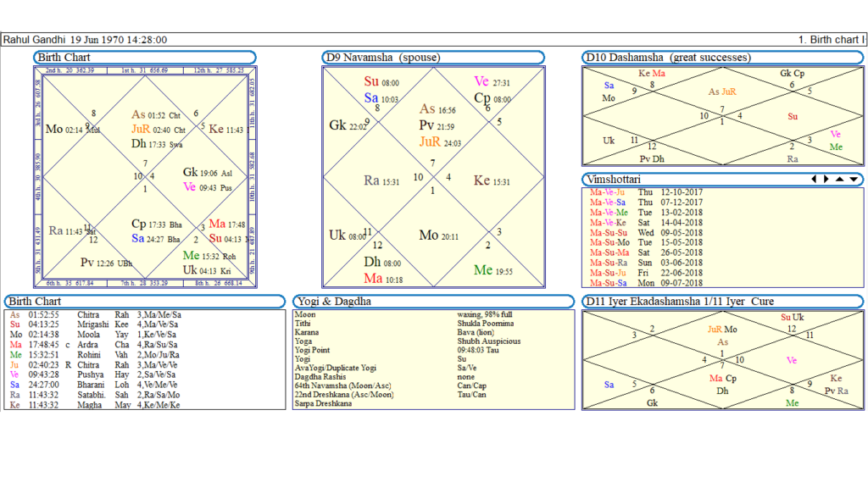Click the Mo 02:14:38 Moola table row
The height and width of the screenshot is (488, 868).
click(x=96, y=335)
